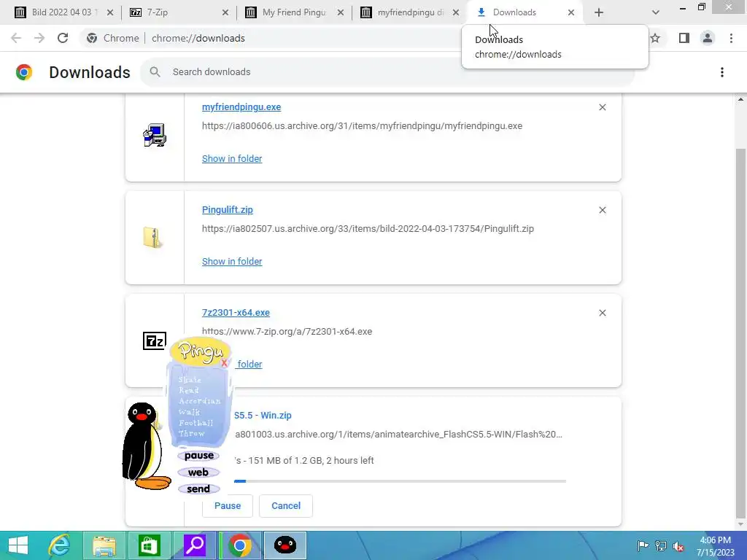Viewport: 747px width, 560px height.
Task: Show Pingulift.zip in folder
Action: point(232,262)
